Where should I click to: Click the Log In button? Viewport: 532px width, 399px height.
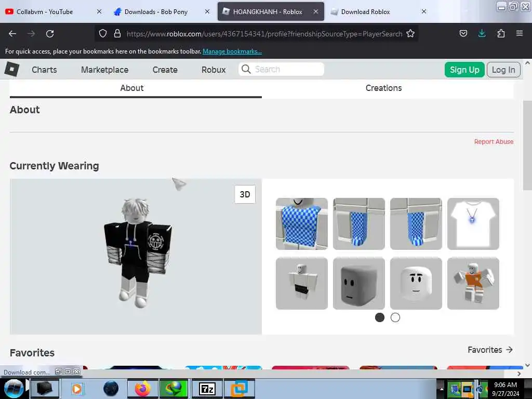click(503, 70)
